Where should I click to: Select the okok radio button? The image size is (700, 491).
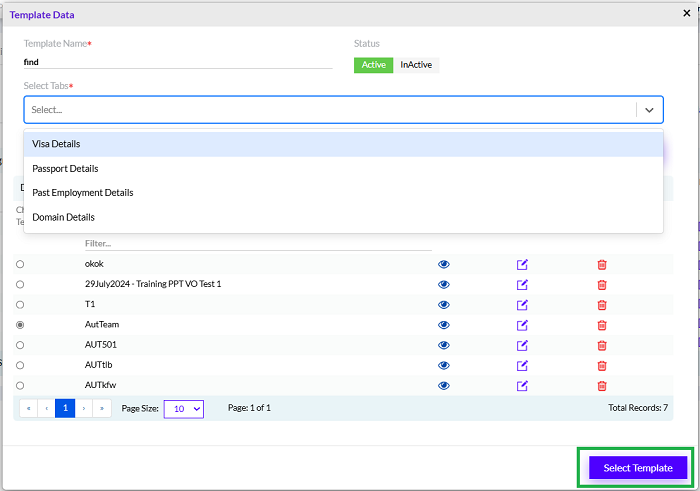pos(20,264)
